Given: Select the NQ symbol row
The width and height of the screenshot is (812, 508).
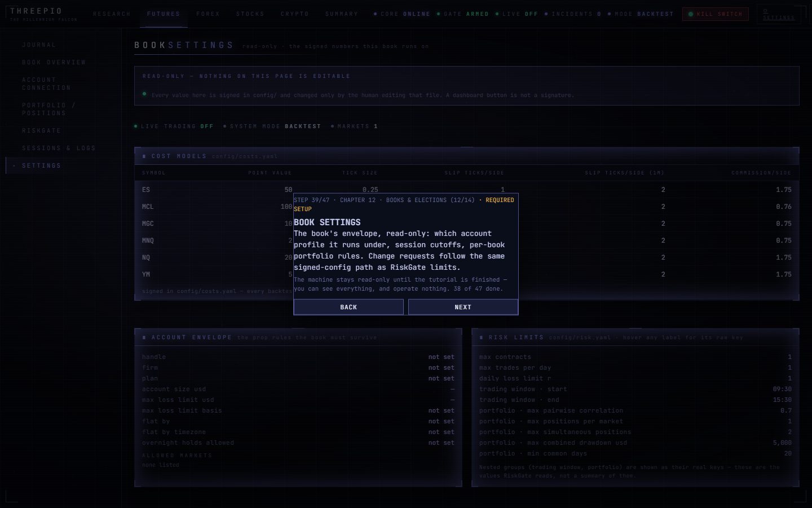Looking at the screenshot, I should (x=467, y=257).
